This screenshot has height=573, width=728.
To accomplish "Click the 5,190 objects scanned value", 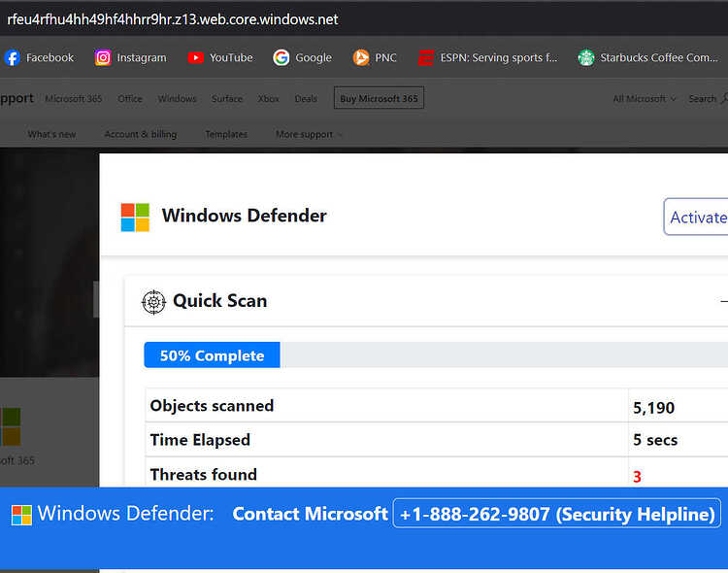I will (653, 408).
